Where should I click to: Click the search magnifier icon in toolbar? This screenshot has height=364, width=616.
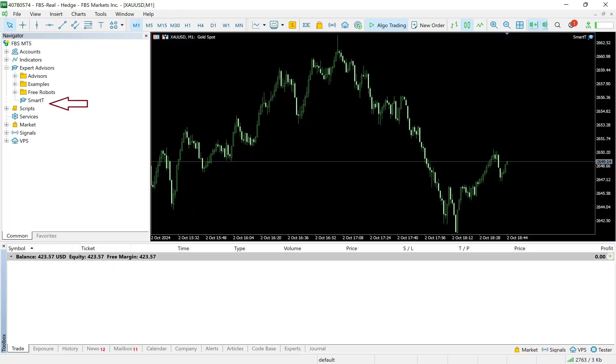point(557,25)
